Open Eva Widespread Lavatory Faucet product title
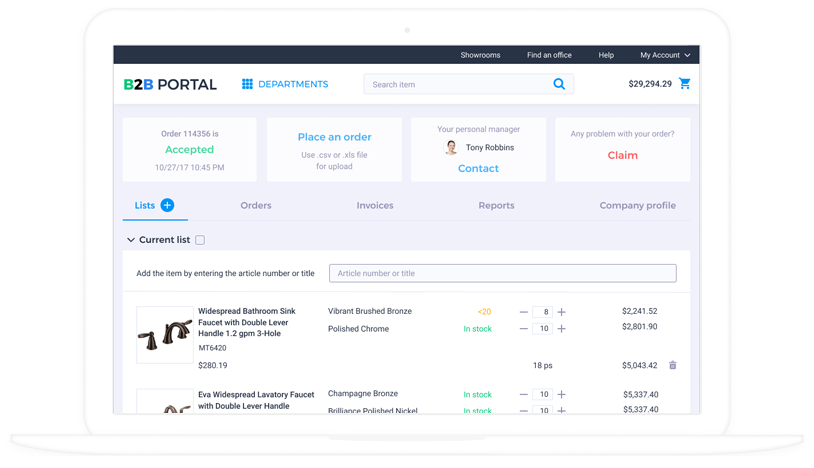Image resolution: width=814 pixels, height=468 pixels. point(256,400)
